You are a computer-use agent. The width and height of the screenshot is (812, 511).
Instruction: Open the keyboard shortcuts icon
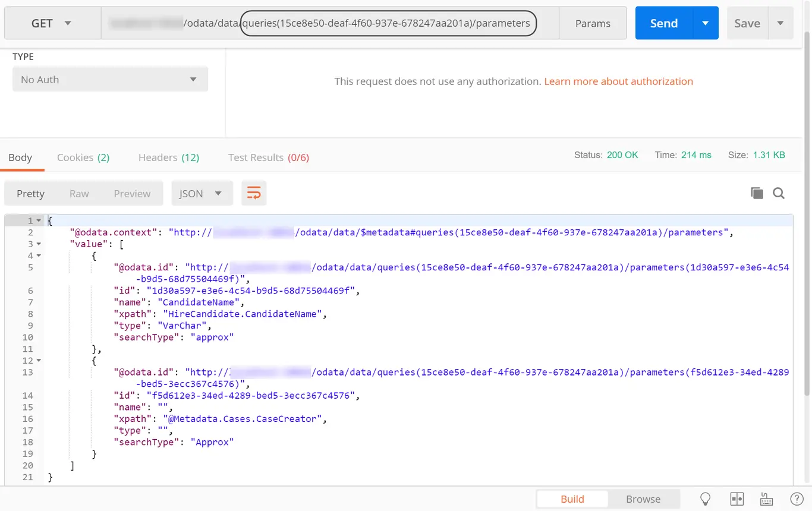766,499
